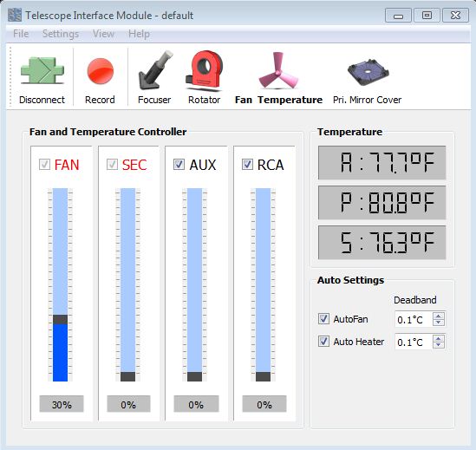Click the Disconnect toolbar icon

42,71
